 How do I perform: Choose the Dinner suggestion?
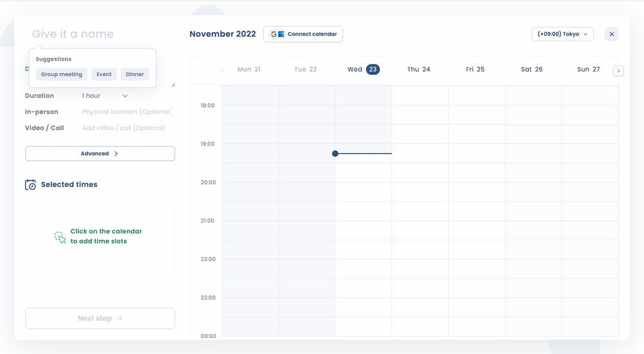coord(135,74)
